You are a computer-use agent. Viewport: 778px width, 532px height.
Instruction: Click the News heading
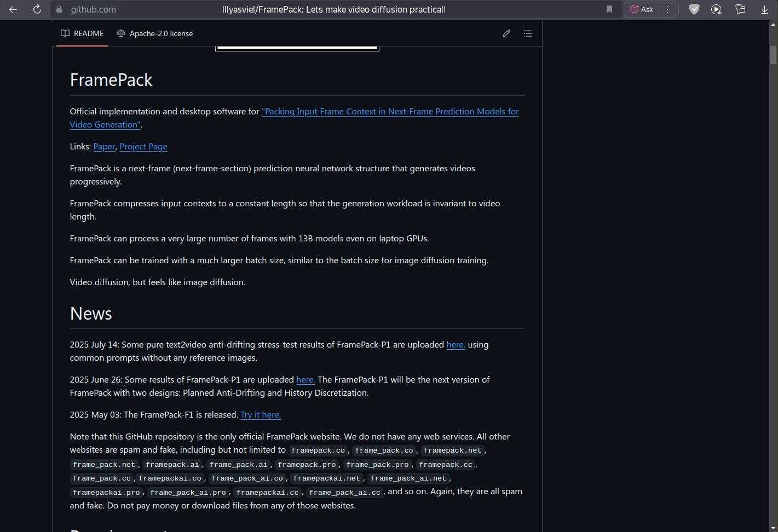coord(91,314)
